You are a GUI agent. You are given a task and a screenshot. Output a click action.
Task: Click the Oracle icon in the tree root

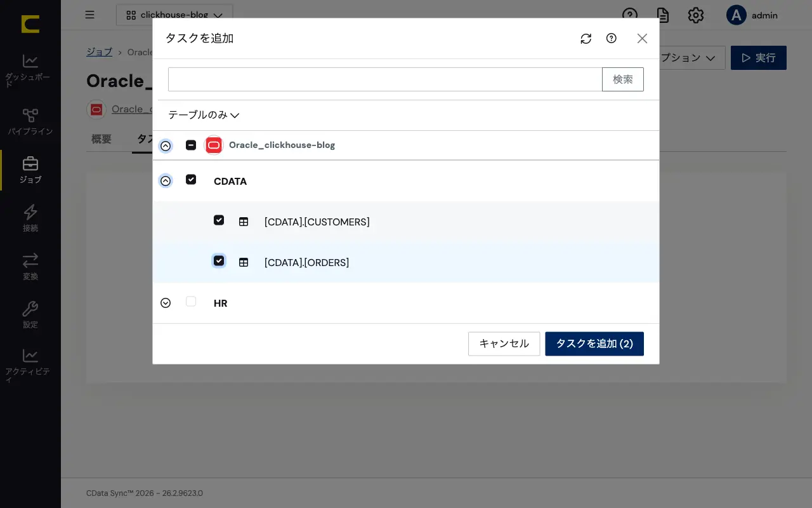[x=214, y=145]
